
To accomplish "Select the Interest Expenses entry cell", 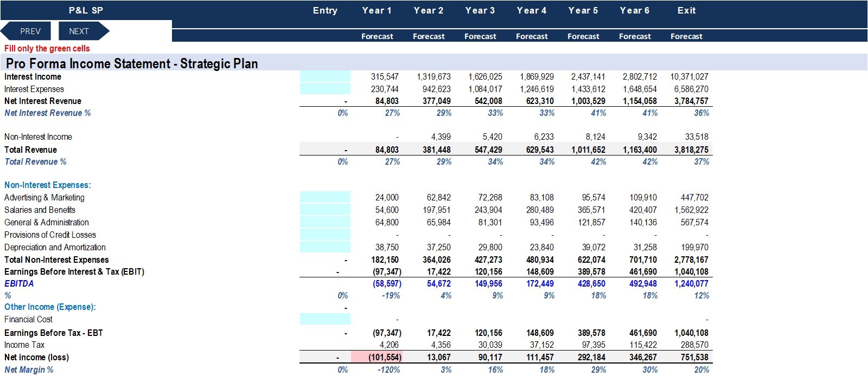I will pos(325,89).
